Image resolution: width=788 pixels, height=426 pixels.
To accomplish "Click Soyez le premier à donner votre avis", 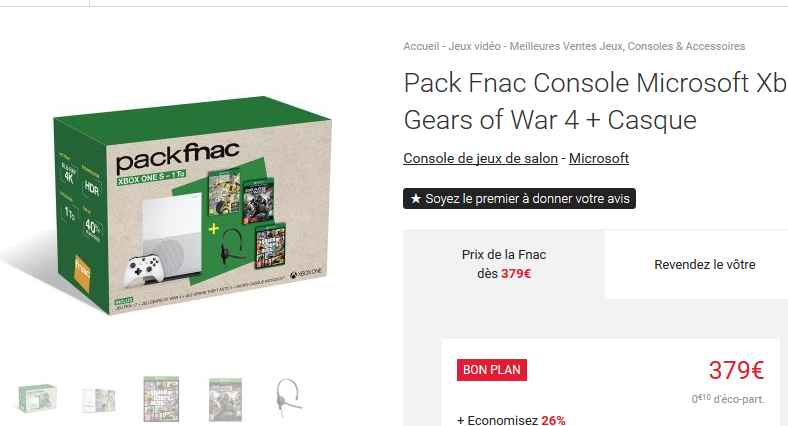I will 527,199.
